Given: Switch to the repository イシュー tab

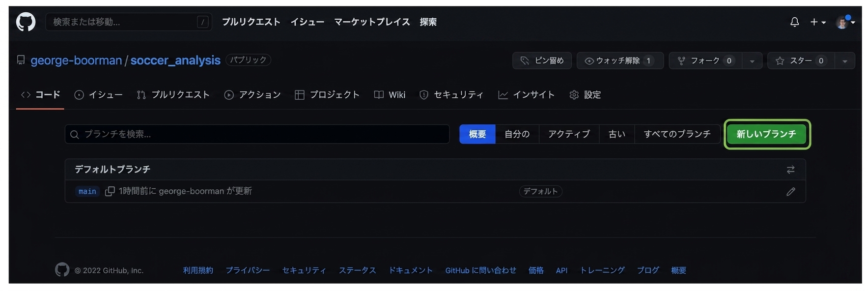Looking at the screenshot, I should 98,95.
